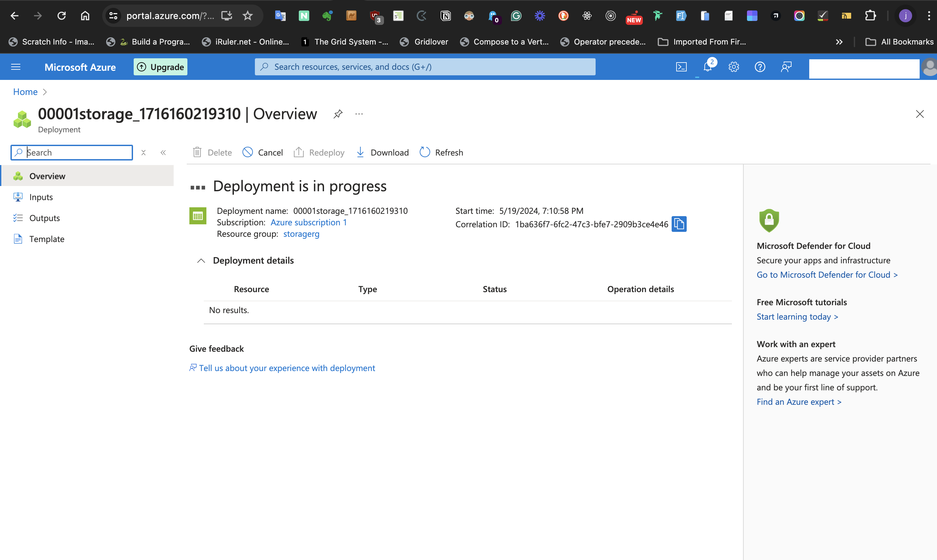Open the feedback panel
The width and height of the screenshot is (937, 560).
click(786, 67)
